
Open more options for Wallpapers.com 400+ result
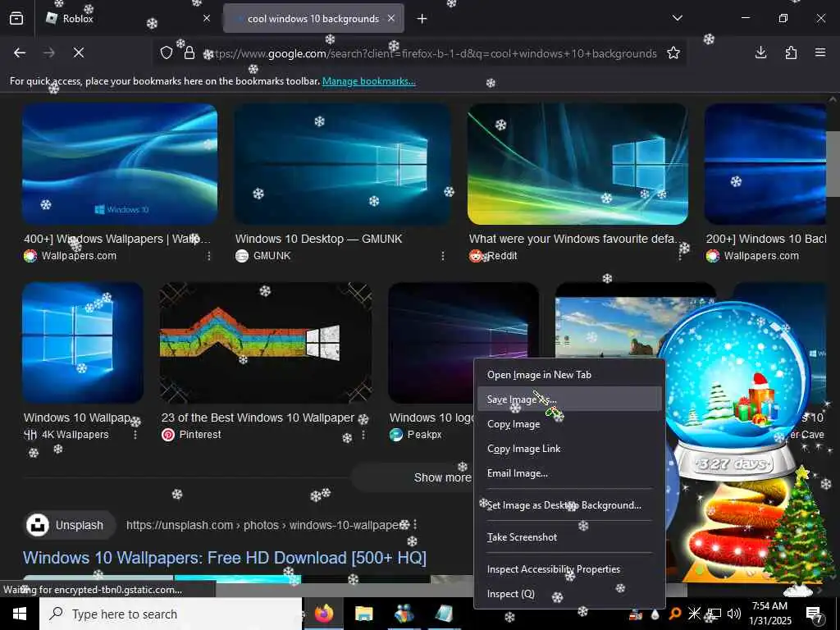click(x=209, y=256)
